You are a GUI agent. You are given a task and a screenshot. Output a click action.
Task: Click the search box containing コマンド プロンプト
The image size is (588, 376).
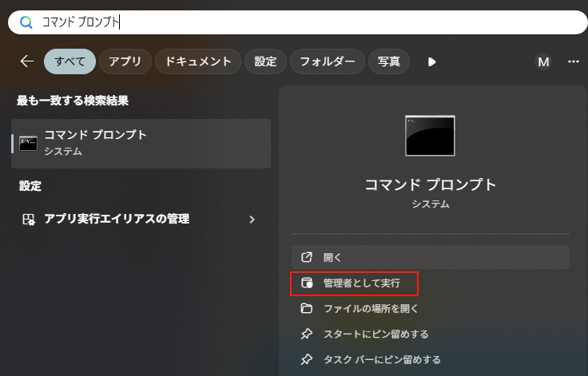[x=298, y=22]
